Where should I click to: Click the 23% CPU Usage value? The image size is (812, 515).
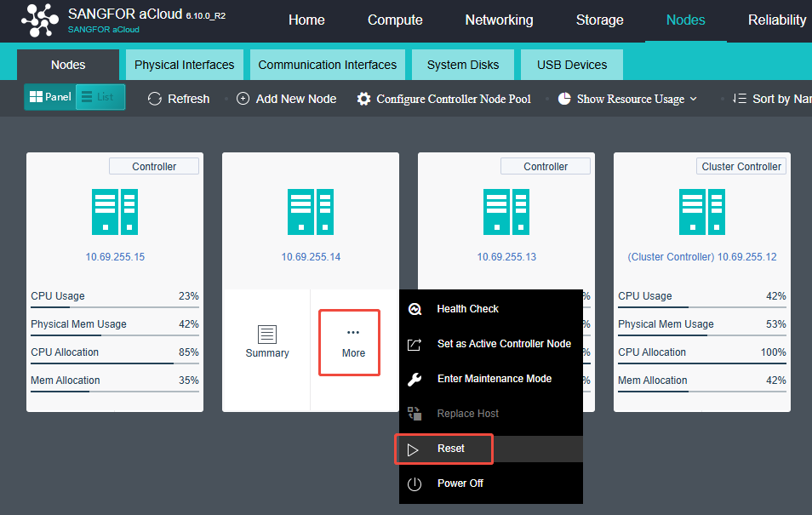[188, 296]
